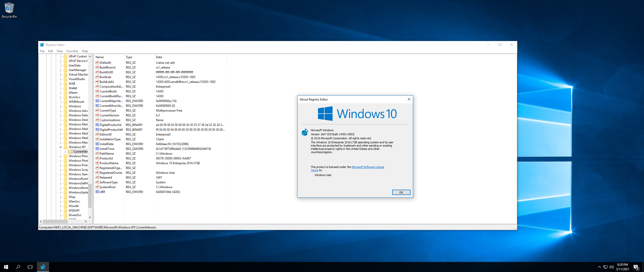Click the InstallTime QWORD icon
The height and width of the screenshot is (272, 644).
point(97,149)
